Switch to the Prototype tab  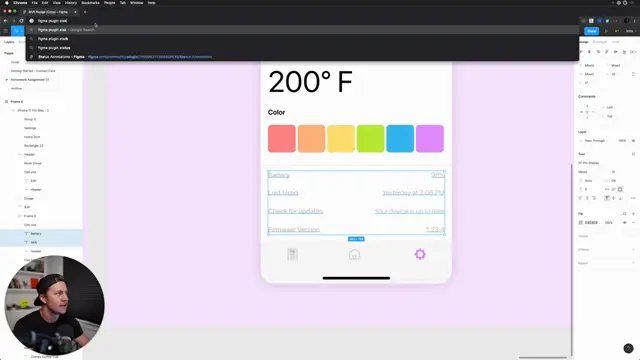point(600,42)
